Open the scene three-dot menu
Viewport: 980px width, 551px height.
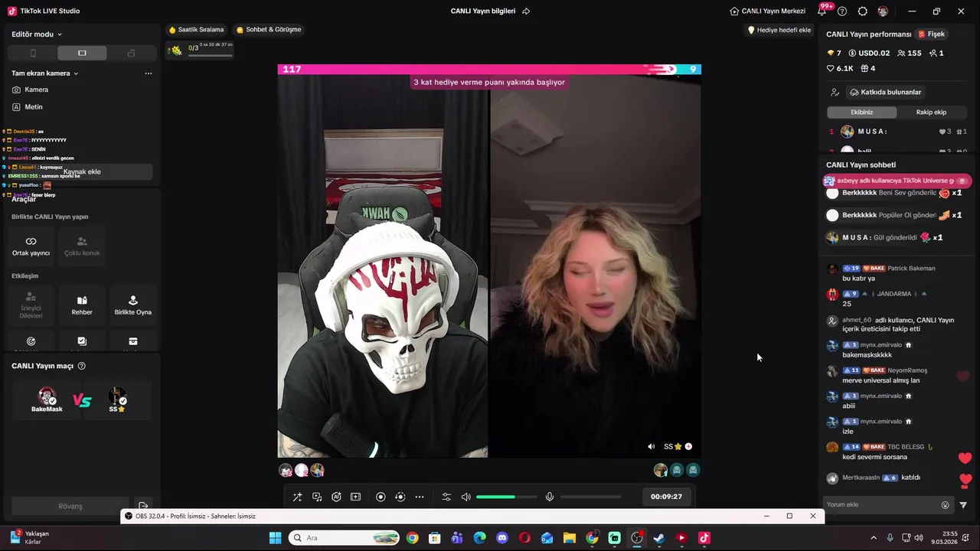pyautogui.click(x=148, y=73)
